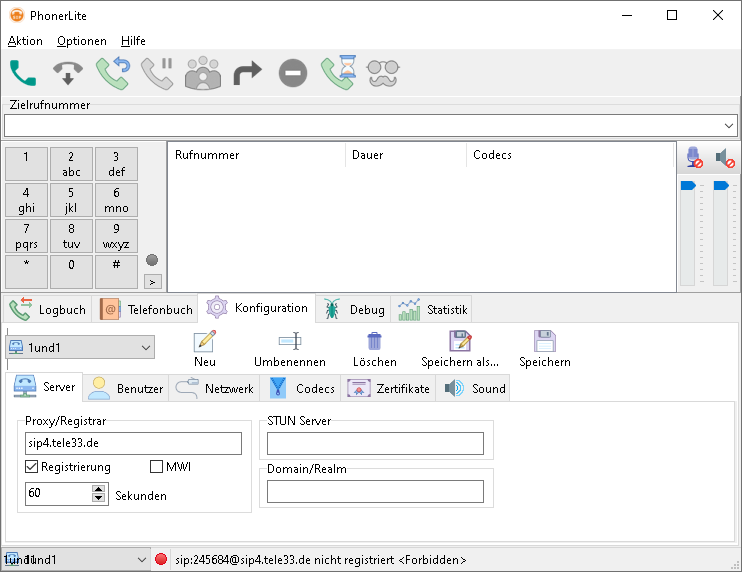Open the Benutzer sub-tab
The image size is (742, 572).
click(x=126, y=388)
